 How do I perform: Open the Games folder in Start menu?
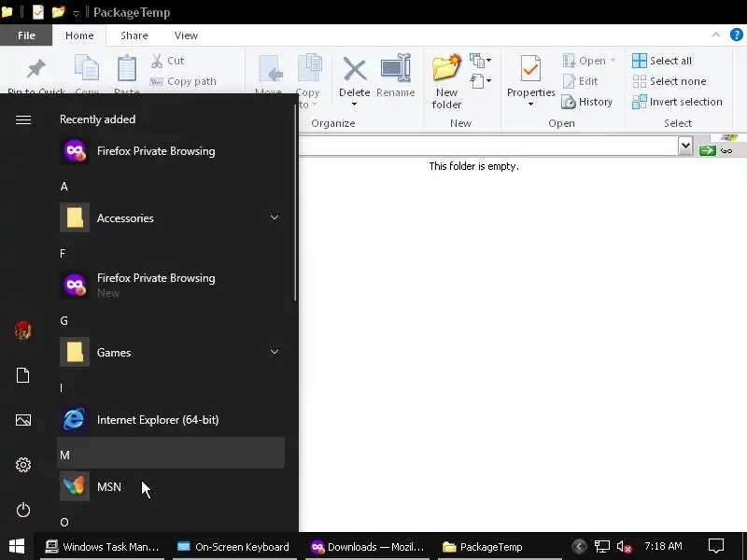point(171,352)
